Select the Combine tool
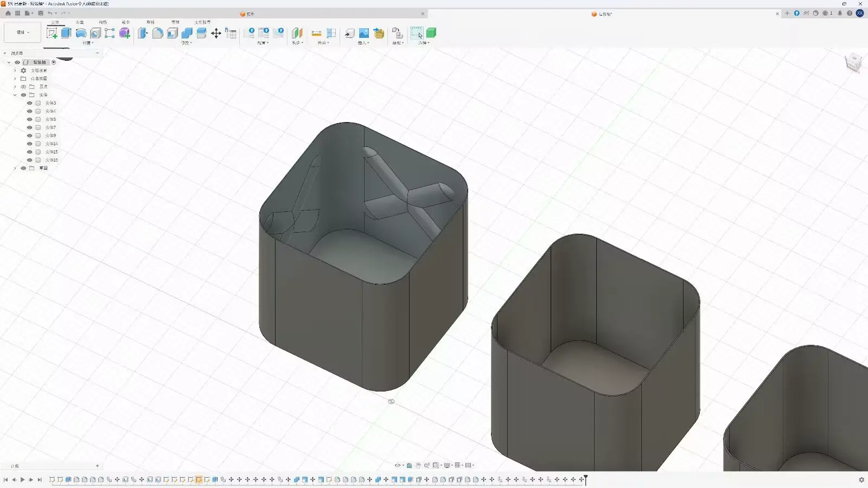868x488 pixels. click(x=187, y=33)
